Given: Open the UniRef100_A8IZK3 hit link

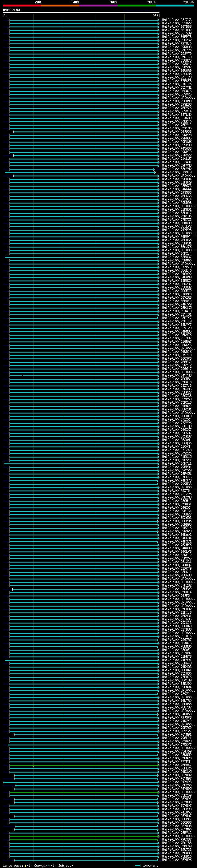Looking at the screenshot, I should pyautogui.click(x=177, y=20).
